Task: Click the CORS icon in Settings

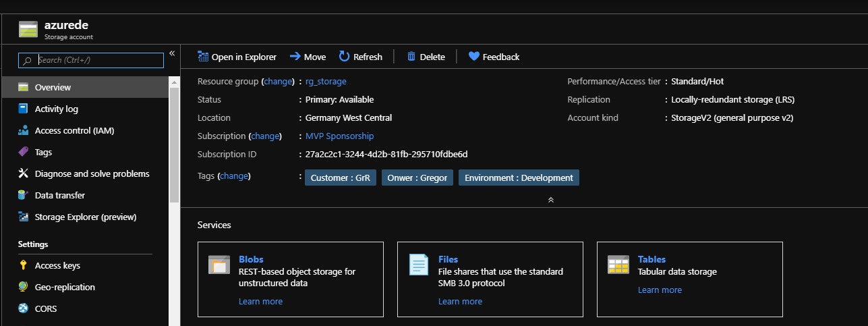Action: click(x=23, y=308)
